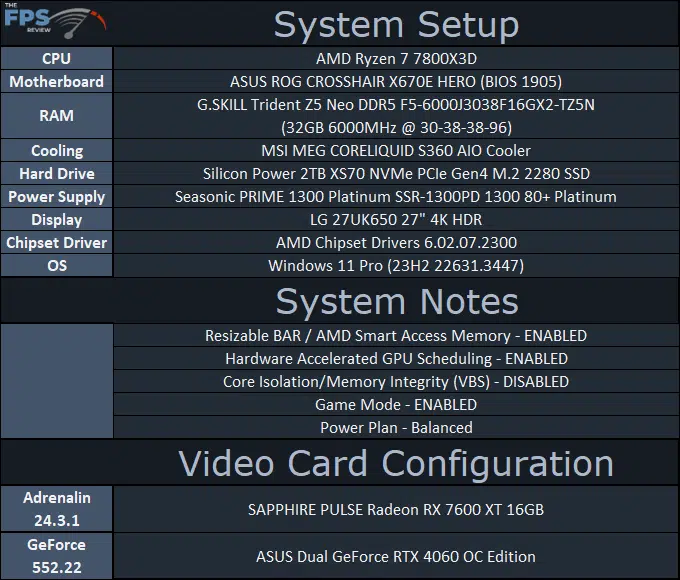
Task: Click Core Isolation/Memory Integrity DISABLED note
Action: coord(396,382)
